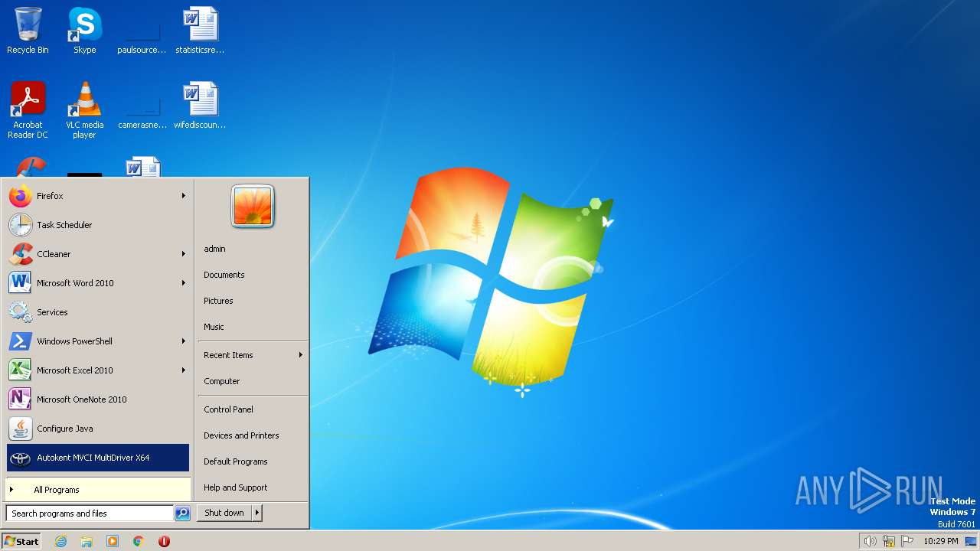Viewport: 980px width, 551px height.
Task: Click the 10:29 PM clock
Action: [x=940, y=541]
